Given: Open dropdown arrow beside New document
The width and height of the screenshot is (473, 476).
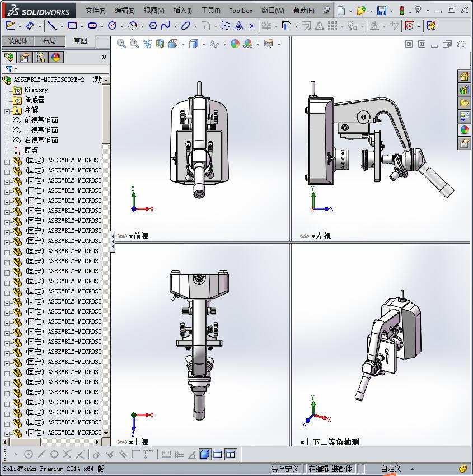Looking at the screenshot, I should point(351,11).
